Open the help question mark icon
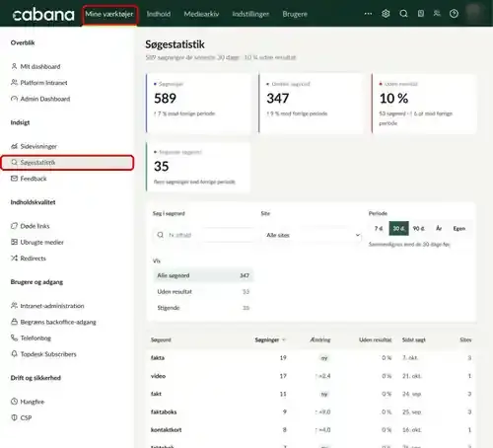Screen dimensions: 493x448 pyautogui.click(x=454, y=14)
